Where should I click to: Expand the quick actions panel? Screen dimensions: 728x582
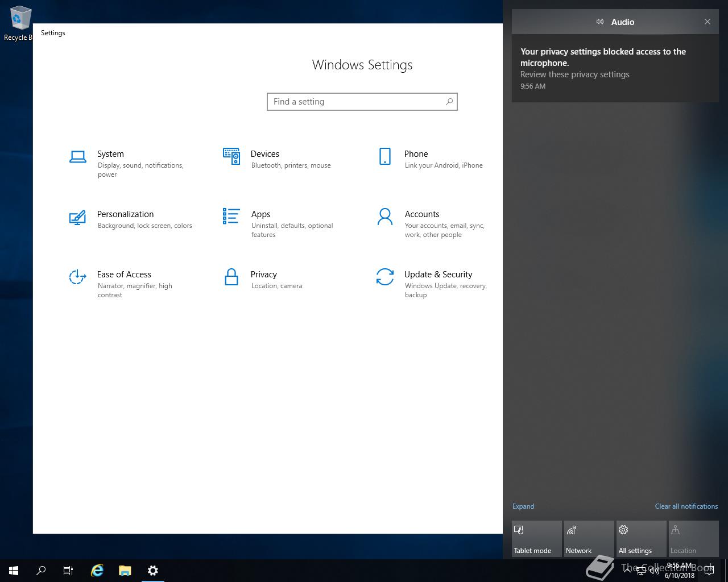pos(523,506)
